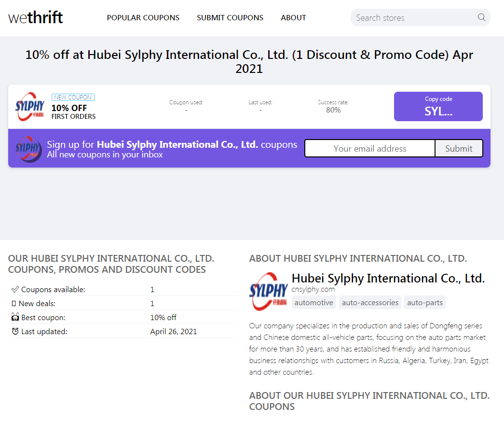
Task: Click the April 26, 2021 date
Action: 174,332
